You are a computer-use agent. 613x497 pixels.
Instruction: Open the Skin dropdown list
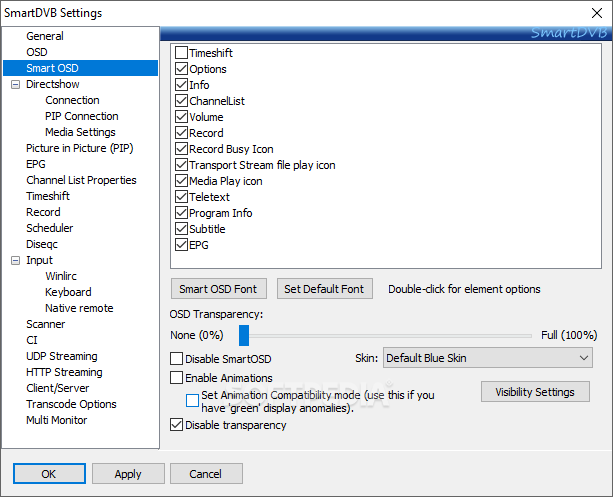click(x=488, y=358)
